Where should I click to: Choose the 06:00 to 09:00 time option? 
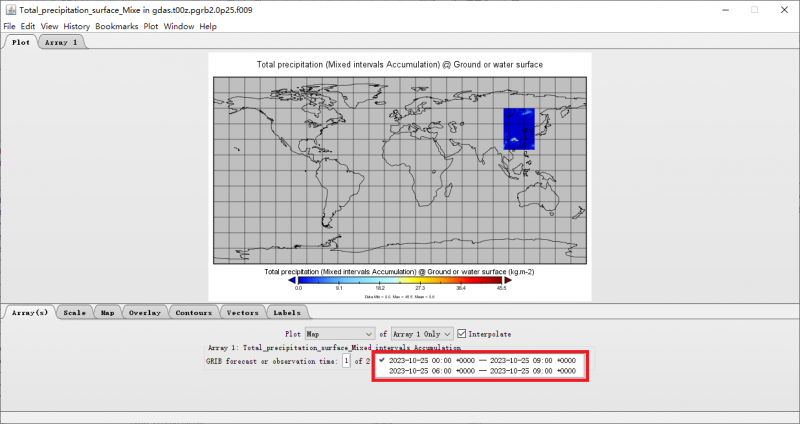click(482, 371)
